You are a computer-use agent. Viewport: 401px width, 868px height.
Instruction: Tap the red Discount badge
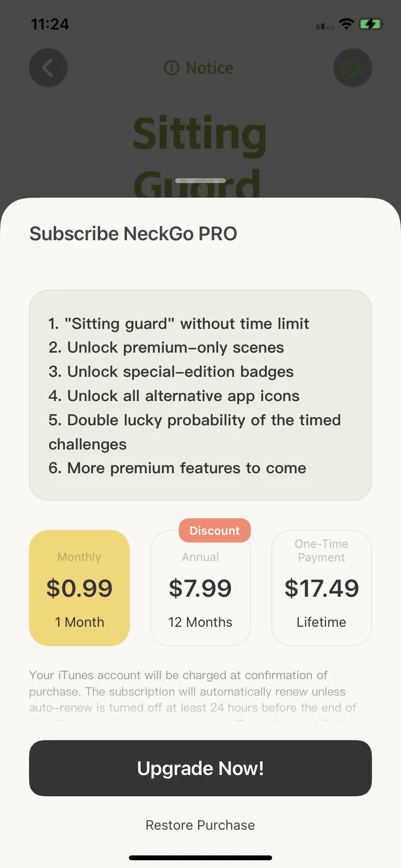[x=215, y=530]
